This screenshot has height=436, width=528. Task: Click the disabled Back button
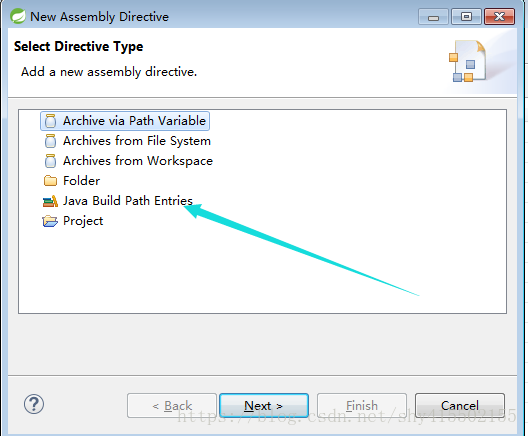[x=172, y=405]
